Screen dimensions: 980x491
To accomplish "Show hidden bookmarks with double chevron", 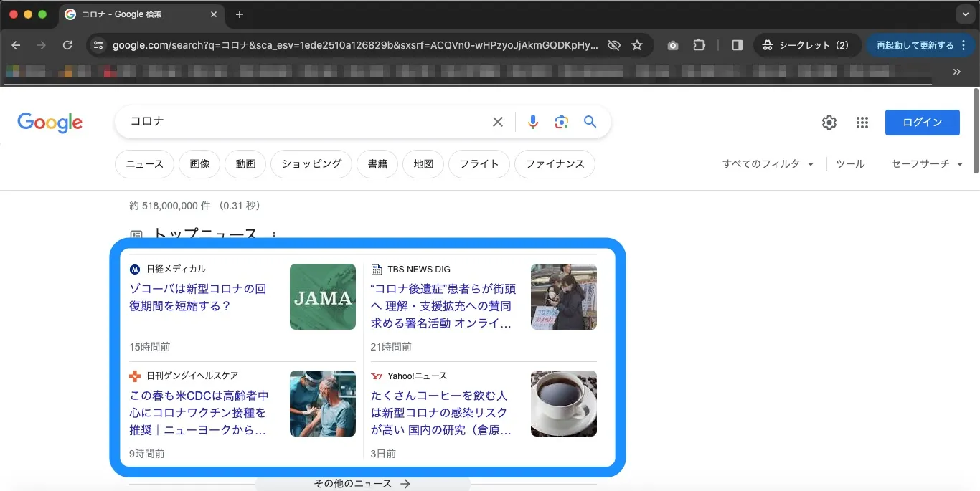I will (x=956, y=72).
